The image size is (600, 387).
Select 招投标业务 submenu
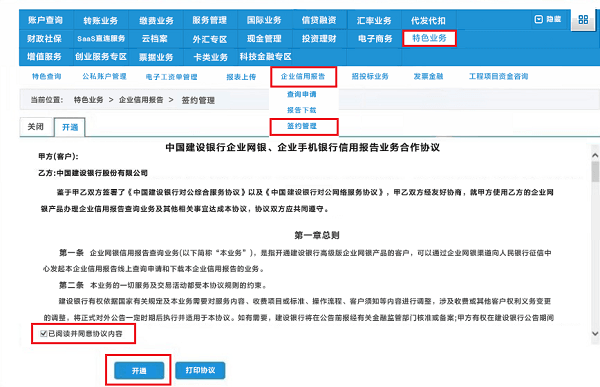point(370,77)
